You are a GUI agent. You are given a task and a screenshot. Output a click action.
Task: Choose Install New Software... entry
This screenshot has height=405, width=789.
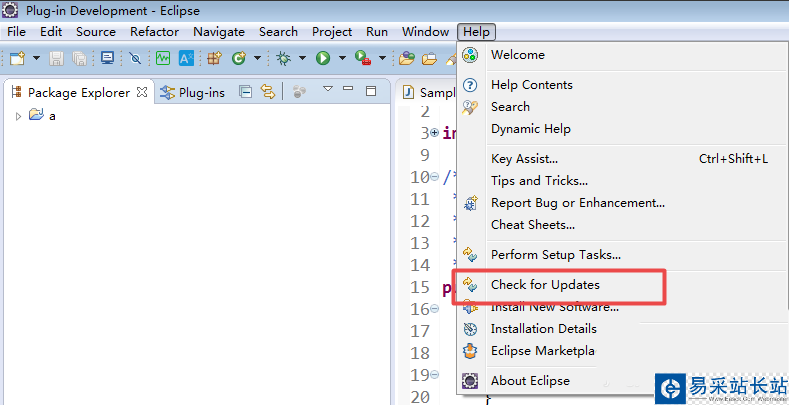(622, 307)
